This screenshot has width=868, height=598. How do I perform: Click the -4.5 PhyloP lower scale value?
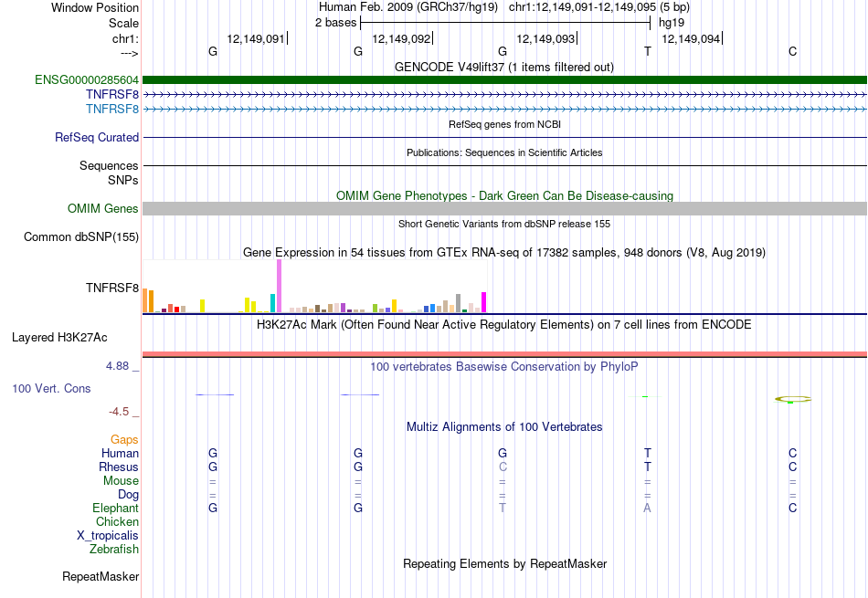(x=119, y=412)
